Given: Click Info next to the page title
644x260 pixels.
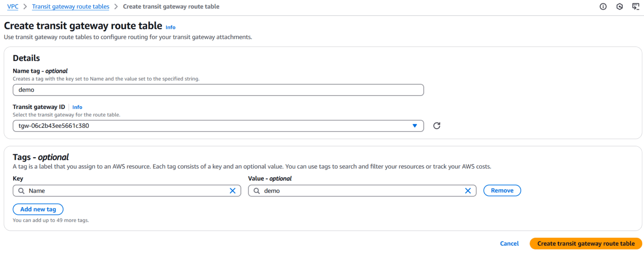Looking at the screenshot, I should 170,27.
